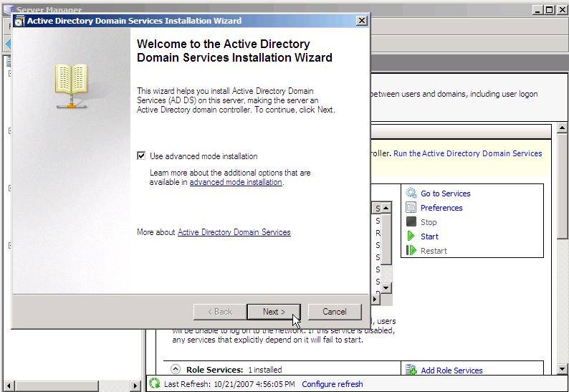Click the Start service action

(x=430, y=236)
